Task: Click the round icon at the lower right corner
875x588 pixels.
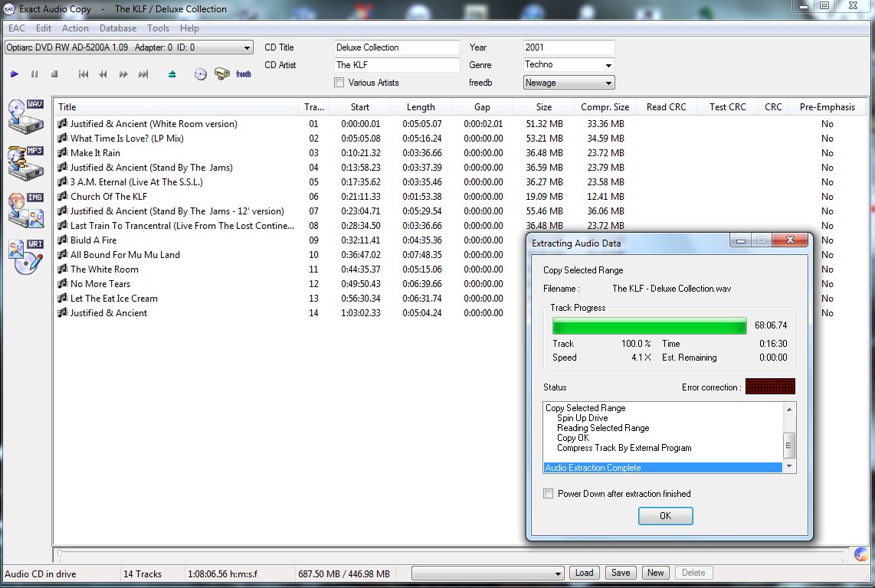Action: (862, 554)
